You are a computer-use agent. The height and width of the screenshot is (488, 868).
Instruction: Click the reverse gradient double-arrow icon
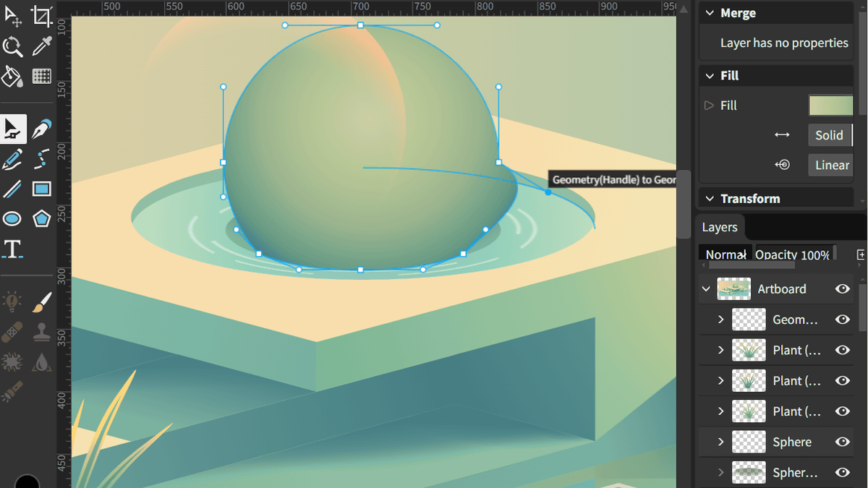click(x=782, y=134)
